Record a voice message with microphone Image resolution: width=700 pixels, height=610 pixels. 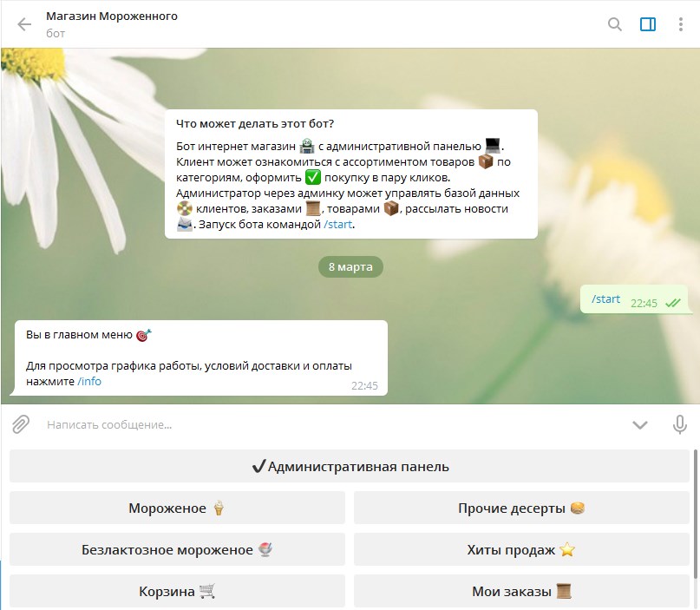coord(679,424)
